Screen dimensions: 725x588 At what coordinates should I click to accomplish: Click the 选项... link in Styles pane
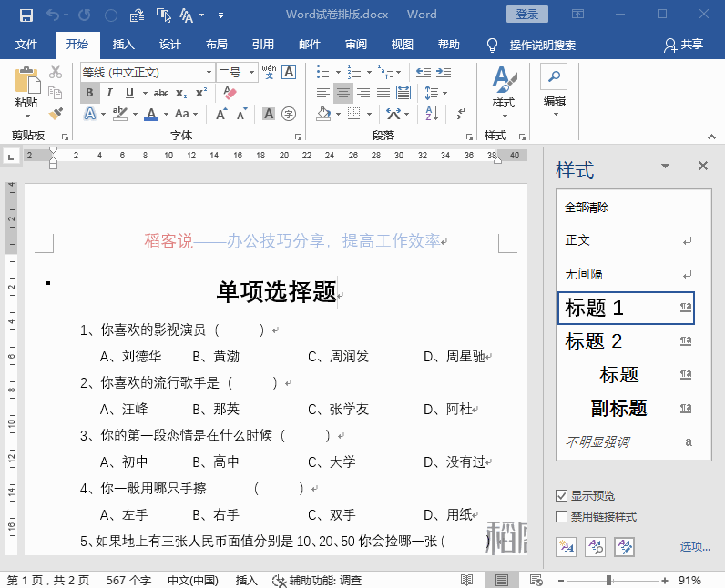pos(695,547)
